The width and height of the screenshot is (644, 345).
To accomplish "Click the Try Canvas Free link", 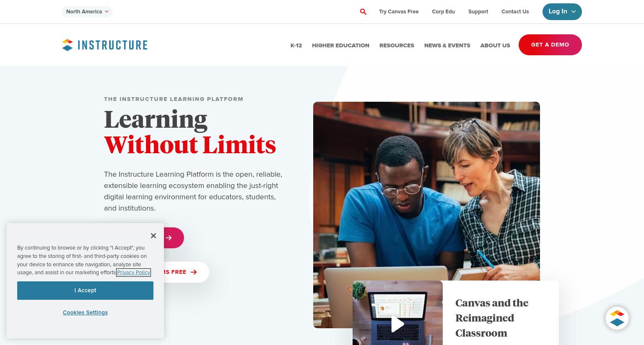I will pyautogui.click(x=399, y=12).
